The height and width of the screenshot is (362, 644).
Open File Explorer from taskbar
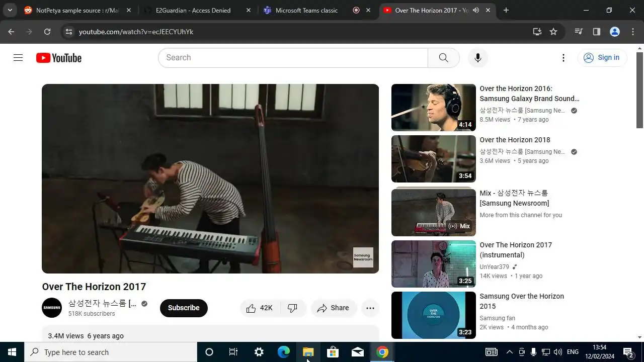click(308, 352)
